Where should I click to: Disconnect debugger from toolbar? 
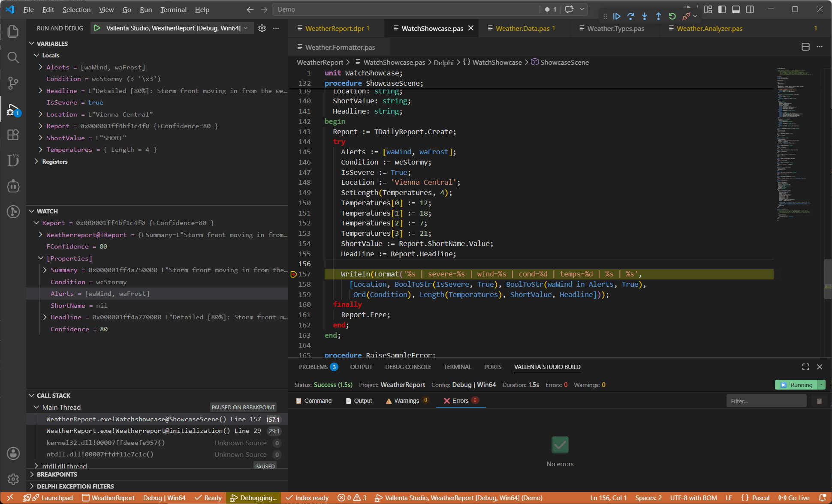(x=686, y=16)
